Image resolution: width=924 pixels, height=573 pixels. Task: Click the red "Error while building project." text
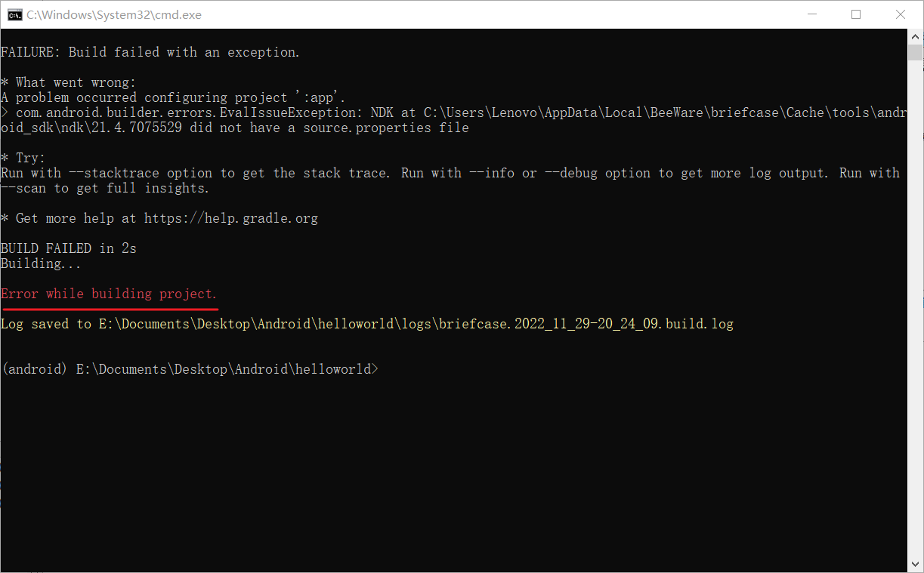click(x=109, y=294)
